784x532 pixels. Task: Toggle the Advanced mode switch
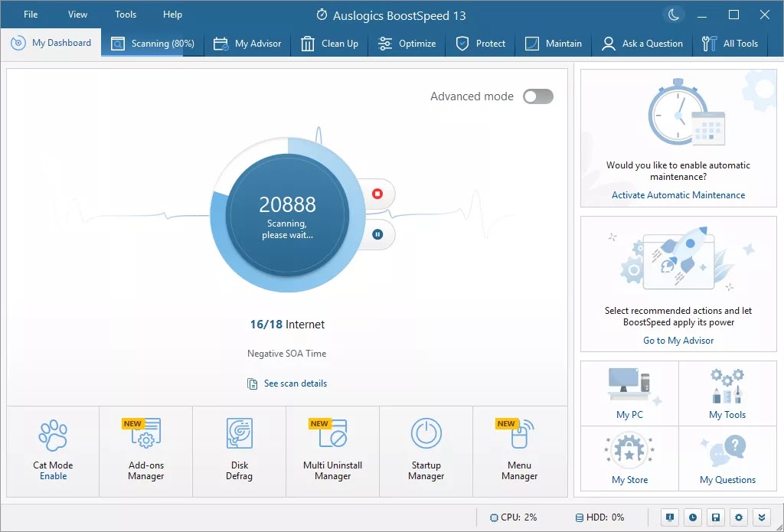(537, 96)
